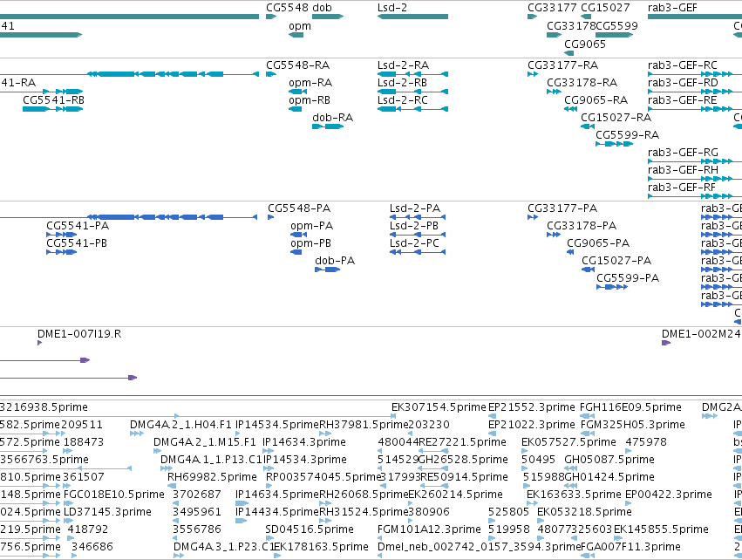Open protein CG5541-PB
Viewport: 742px width, 560px height.
click(77, 243)
